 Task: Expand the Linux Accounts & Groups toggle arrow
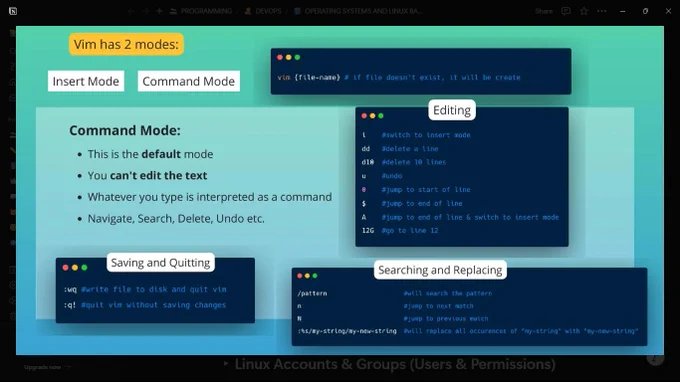(x=226, y=364)
